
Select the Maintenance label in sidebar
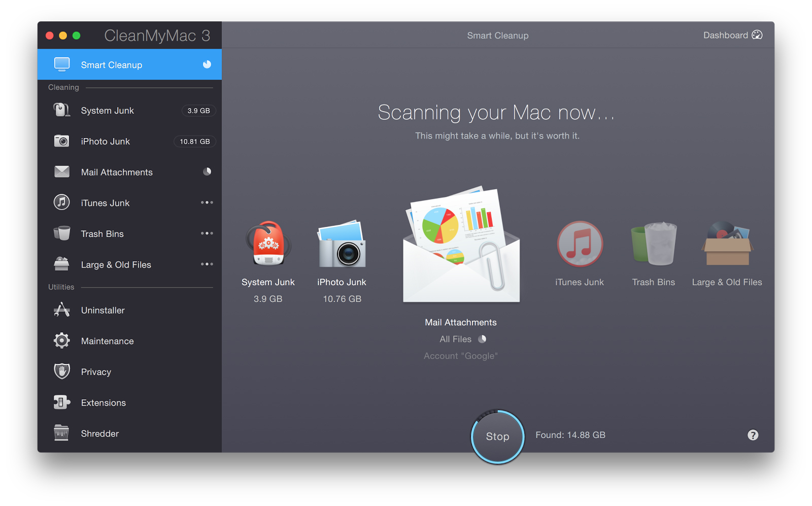tap(108, 341)
